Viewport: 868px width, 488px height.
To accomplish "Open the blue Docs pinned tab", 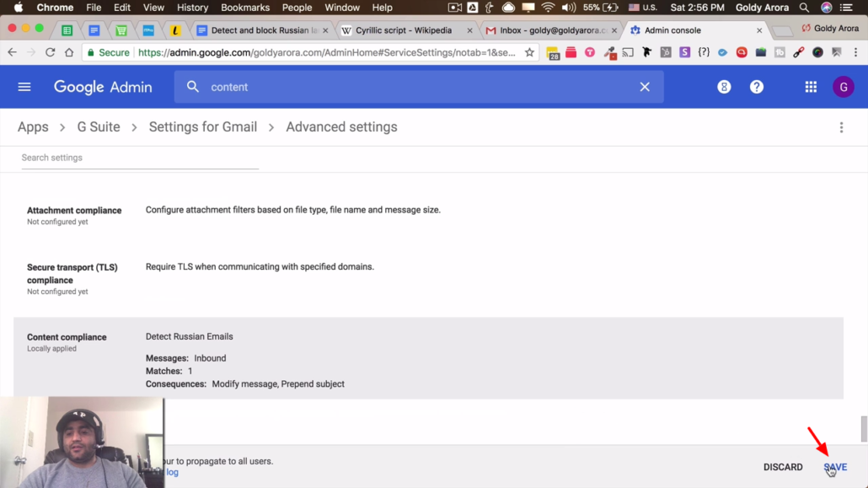I will point(94,30).
